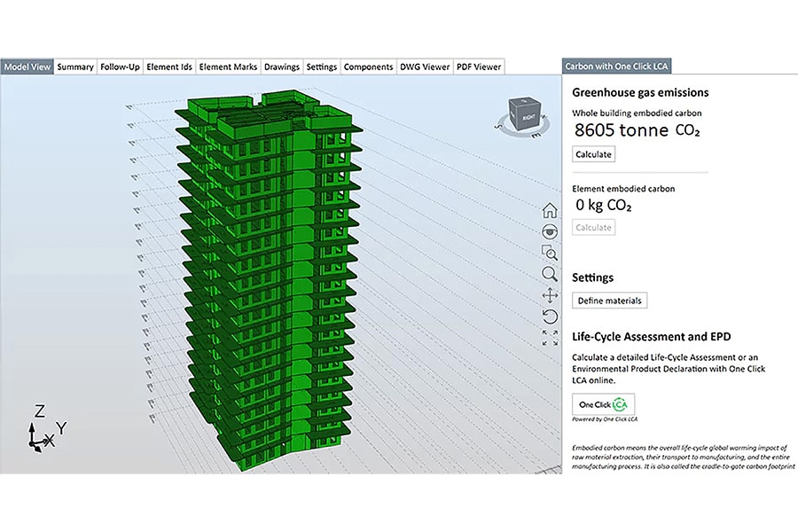The image size is (798, 532).
Task: Open the DWG Viewer tab
Action: 425,66
